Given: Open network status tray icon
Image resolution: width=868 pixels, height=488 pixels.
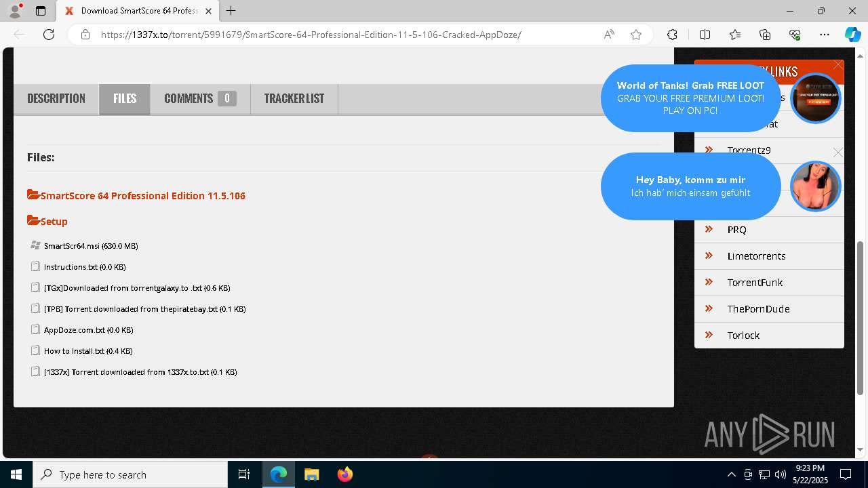Looking at the screenshot, I should coord(764,474).
